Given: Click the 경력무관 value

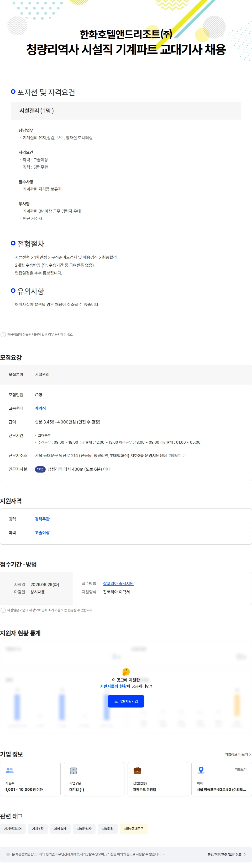Looking at the screenshot, I should [42, 519].
